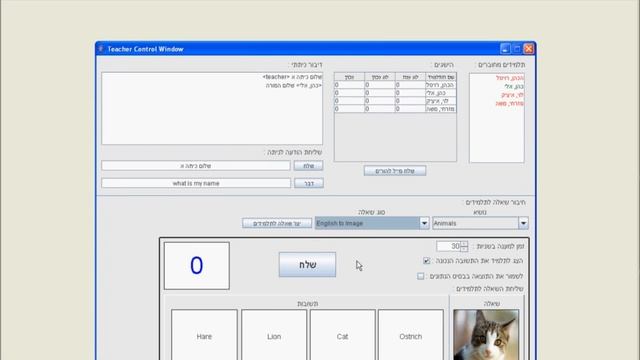Close the Teacher Control Window

coord(529,49)
